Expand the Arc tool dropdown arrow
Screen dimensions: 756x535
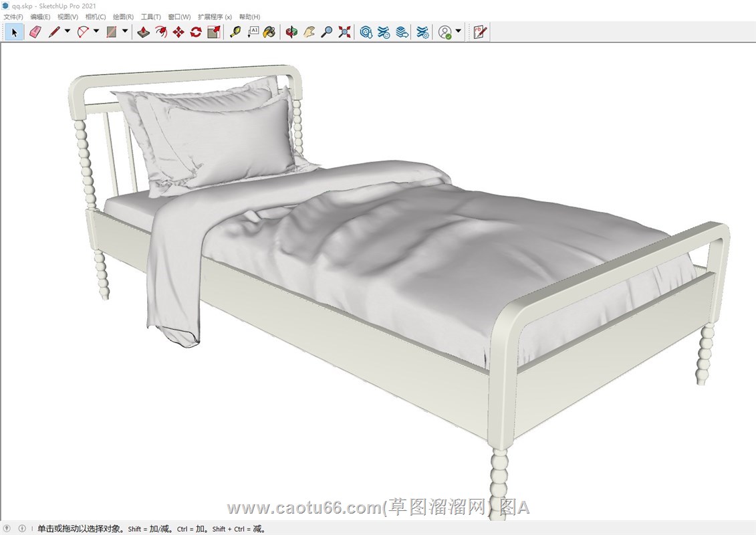click(x=96, y=31)
